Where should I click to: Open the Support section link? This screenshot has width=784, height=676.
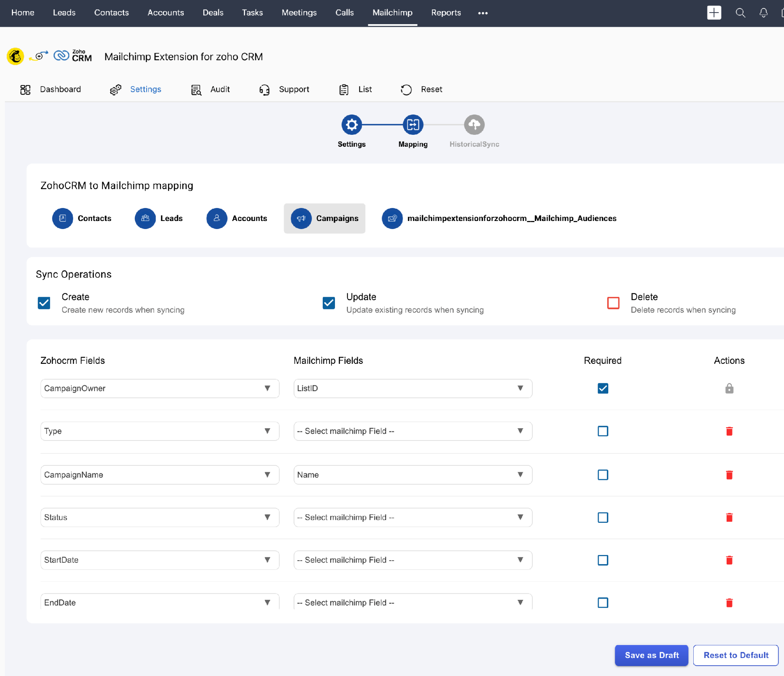point(294,89)
